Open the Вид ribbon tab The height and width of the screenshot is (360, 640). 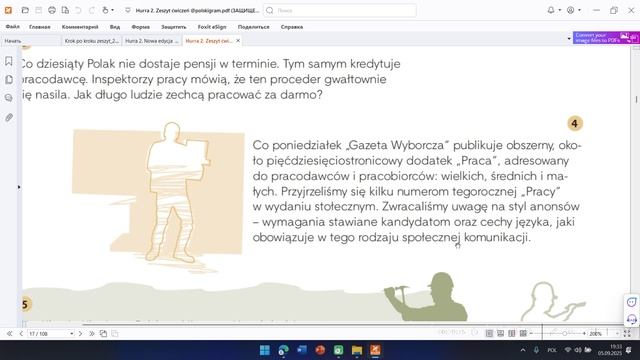[x=115, y=27]
